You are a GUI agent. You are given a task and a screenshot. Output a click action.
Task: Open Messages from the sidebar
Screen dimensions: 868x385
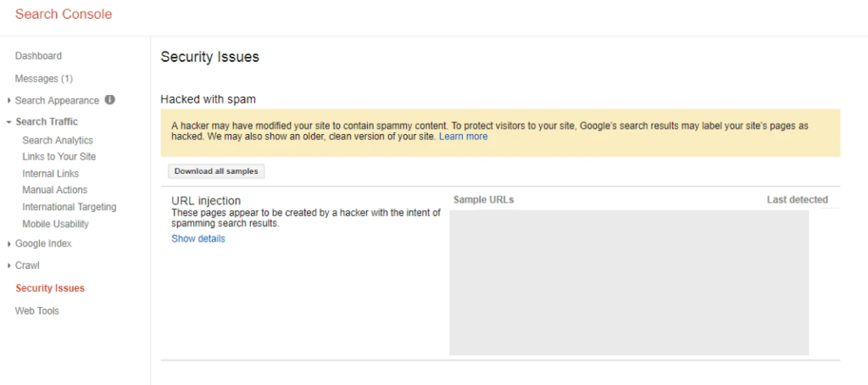(x=43, y=78)
